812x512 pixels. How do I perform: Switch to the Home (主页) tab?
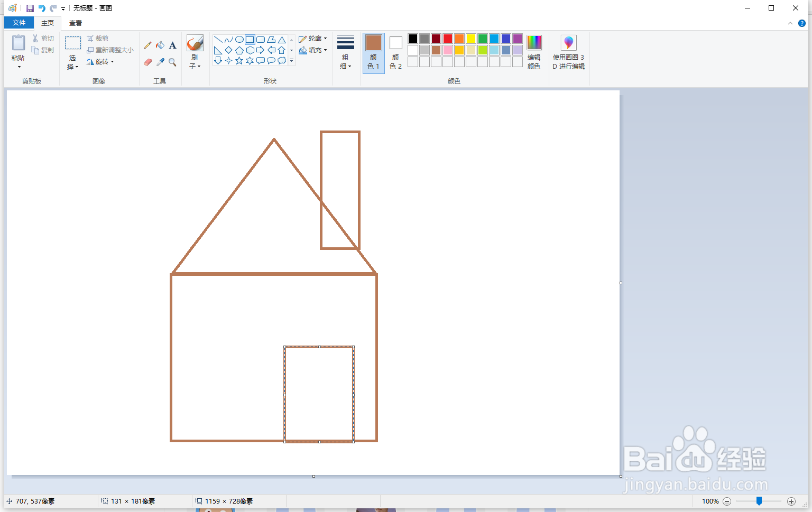tap(48, 23)
